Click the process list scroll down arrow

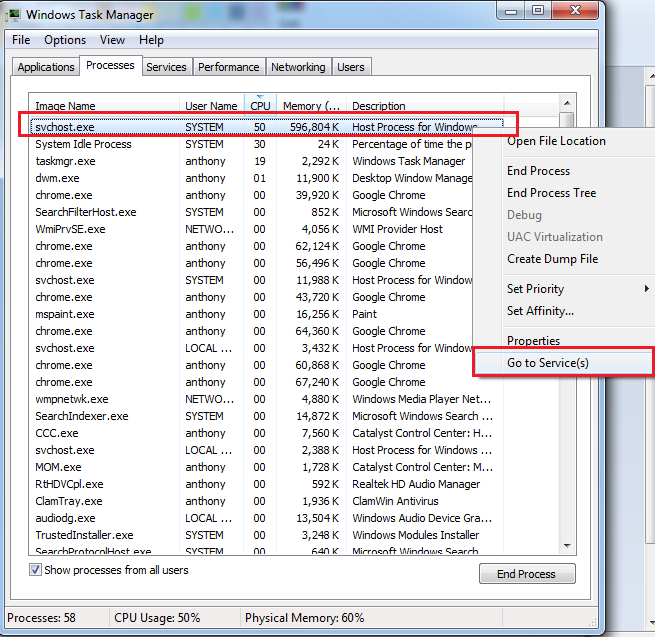[x=567, y=546]
